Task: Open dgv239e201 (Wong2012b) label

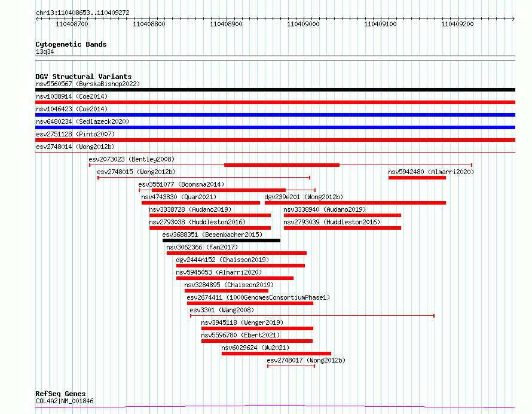Action: [304, 197]
